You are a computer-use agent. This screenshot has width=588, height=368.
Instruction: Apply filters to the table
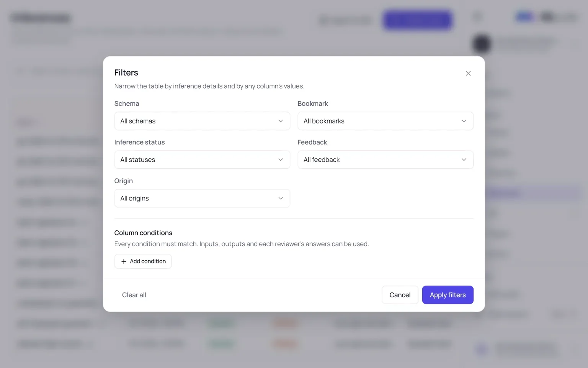[x=448, y=295]
